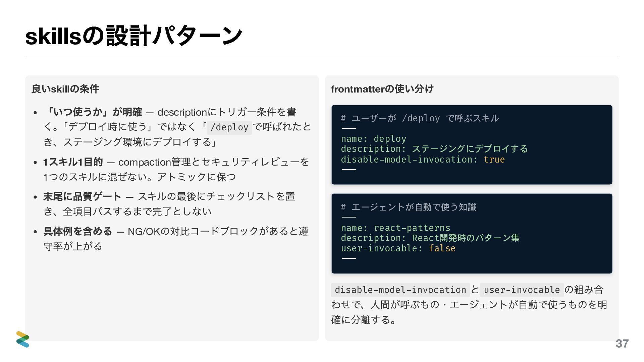Screen dimensions: 644x362
Task: Click comment '# ユーザーが /deploy で呼ぶスキル'
Action: pyautogui.click(x=420, y=118)
